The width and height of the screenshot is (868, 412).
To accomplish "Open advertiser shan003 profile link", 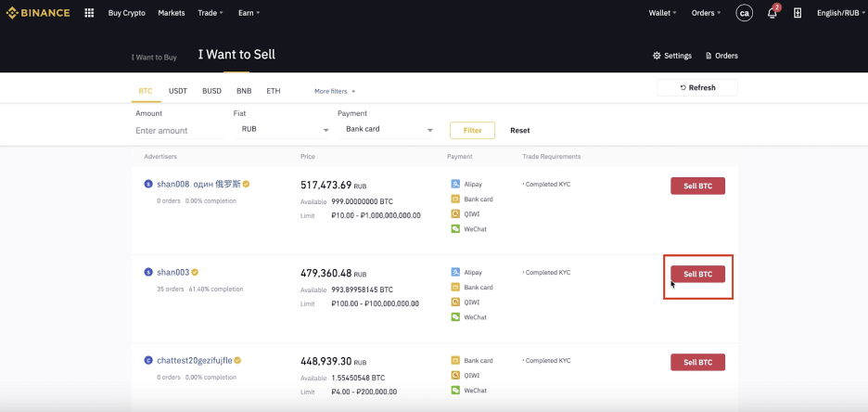I will (x=173, y=272).
